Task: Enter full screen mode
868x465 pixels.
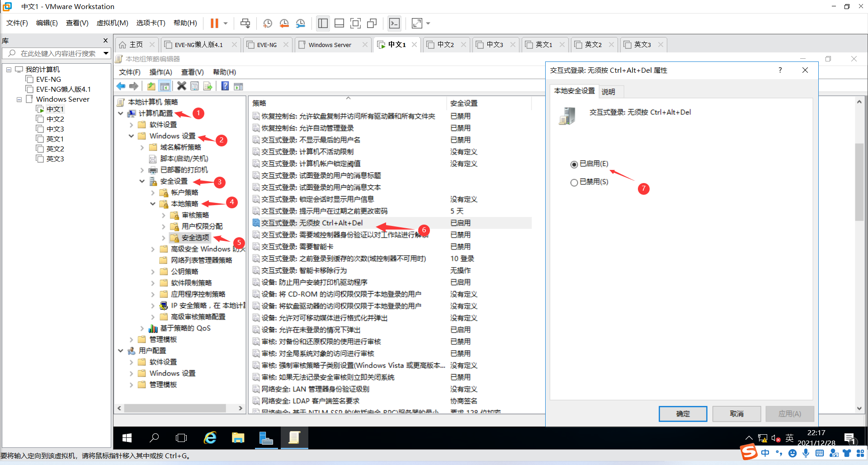Action: (x=416, y=23)
